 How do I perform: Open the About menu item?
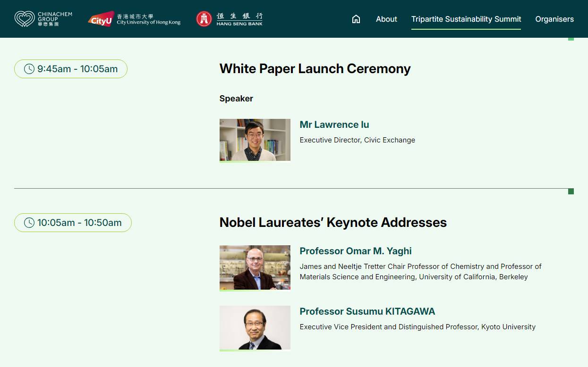[386, 19]
